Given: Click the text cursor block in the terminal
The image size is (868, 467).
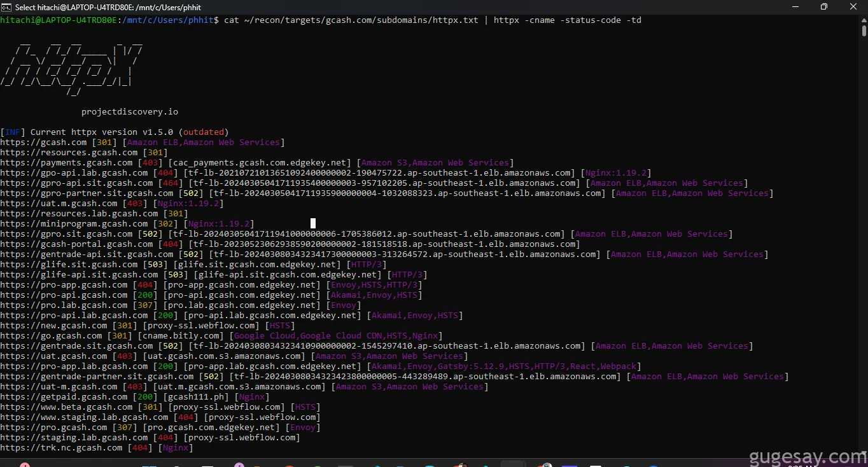Looking at the screenshot, I should click(x=313, y=223).
